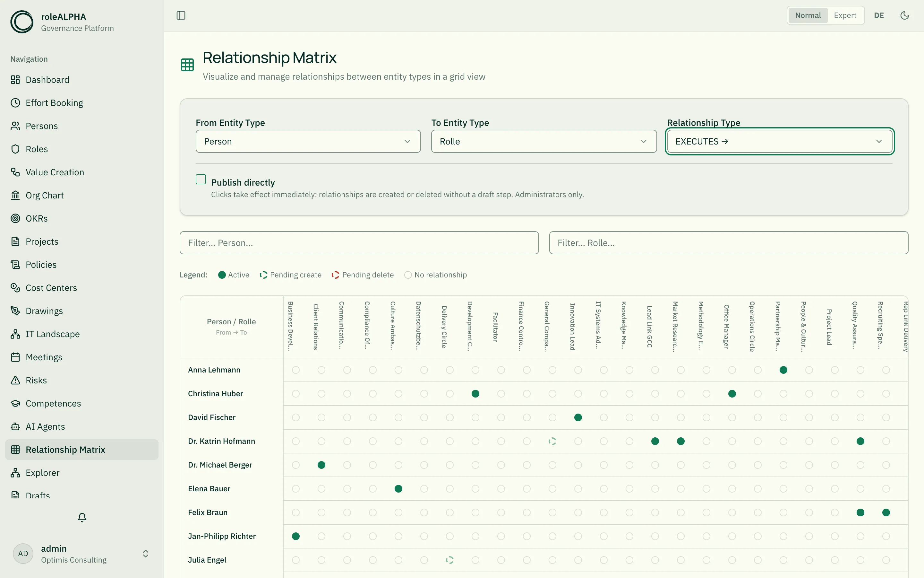924x578 pixels.
Task: Toggle Elena Bauer's Culture Ambassador dot
Action: coord(398,488)
